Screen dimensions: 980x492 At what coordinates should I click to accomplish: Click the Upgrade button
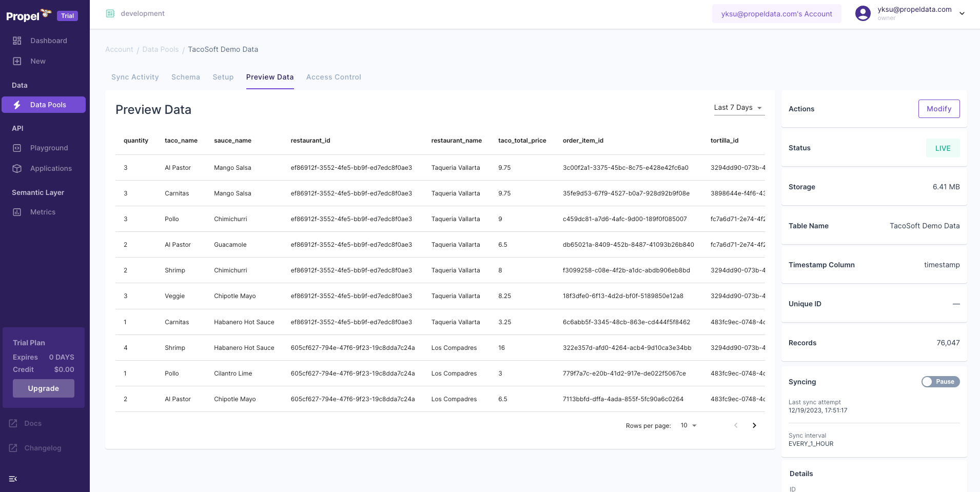click(x=43, y=388)
